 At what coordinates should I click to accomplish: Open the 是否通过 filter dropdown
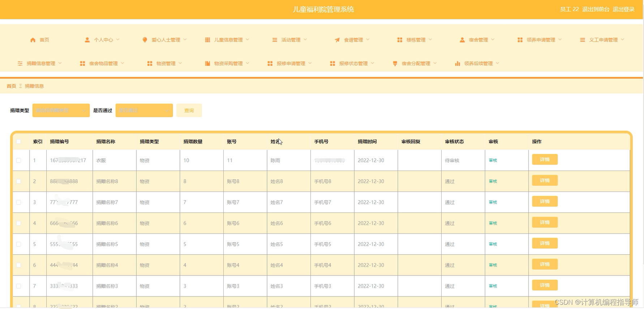click(x=144, y=110)
